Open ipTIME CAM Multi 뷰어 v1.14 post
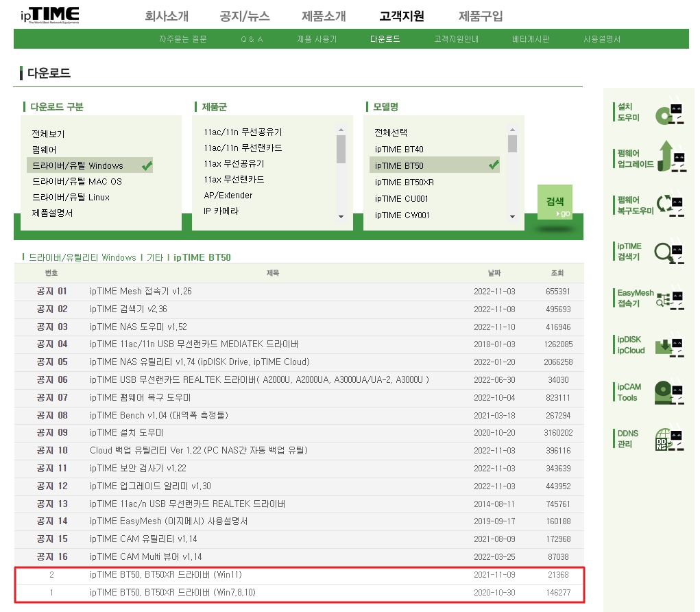Viewport: 700px width, 612px height. [145, 557]
